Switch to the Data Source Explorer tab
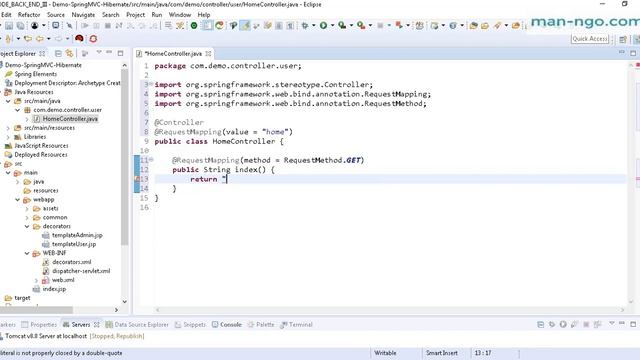Screen dimensions: 640x360 (137, 324)
